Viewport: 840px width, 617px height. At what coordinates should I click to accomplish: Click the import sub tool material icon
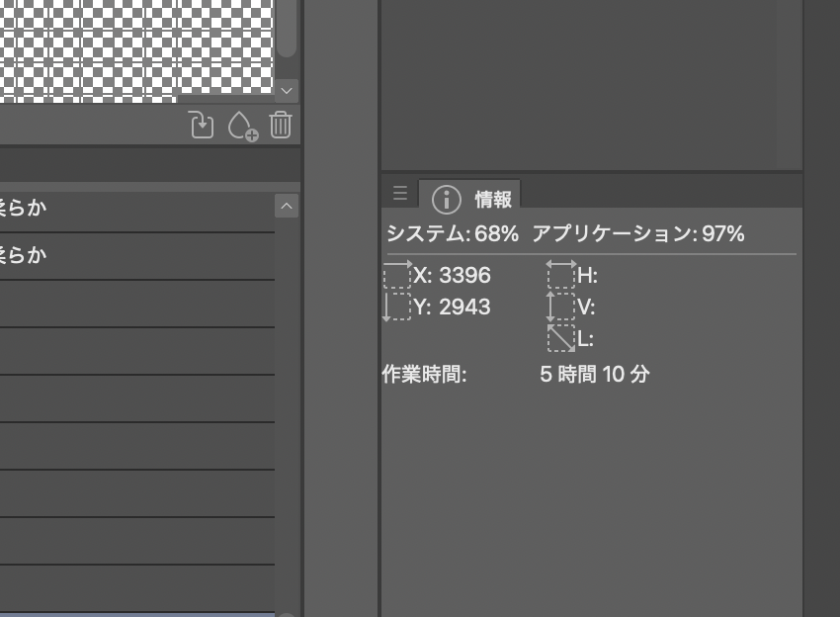pyautogui.click(x=202, y=126)
